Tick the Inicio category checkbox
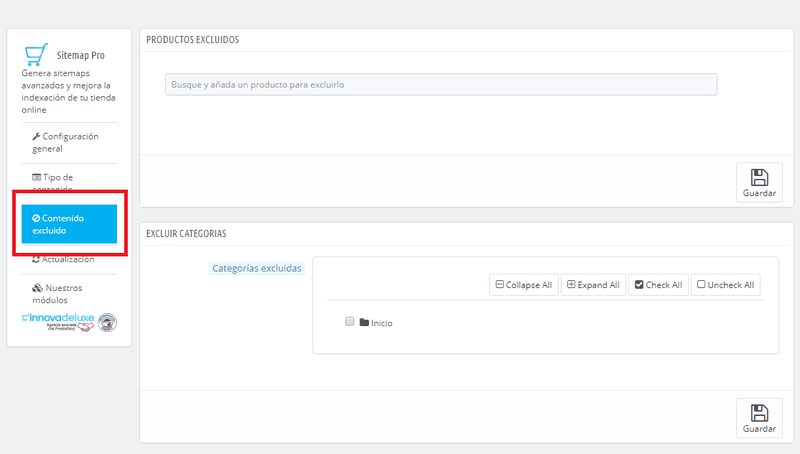The width and height of the screenshot is (800, 454). tap(349, 322)
